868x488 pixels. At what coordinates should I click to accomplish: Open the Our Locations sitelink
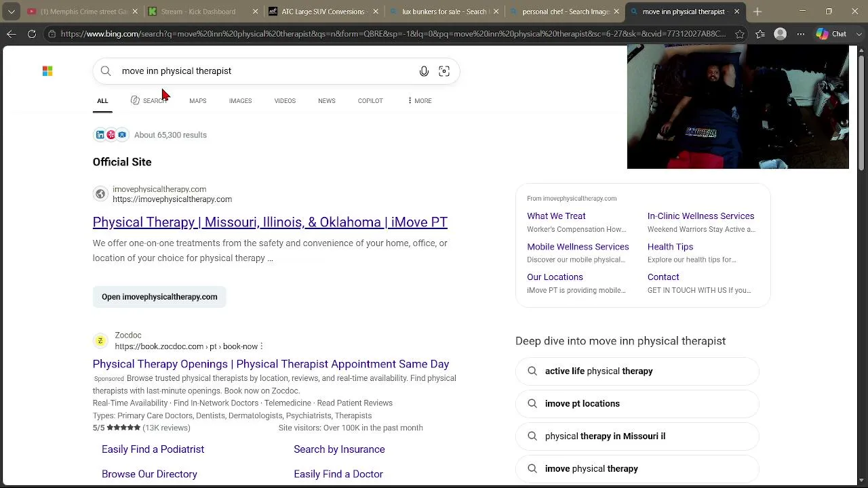coord(555,277)
